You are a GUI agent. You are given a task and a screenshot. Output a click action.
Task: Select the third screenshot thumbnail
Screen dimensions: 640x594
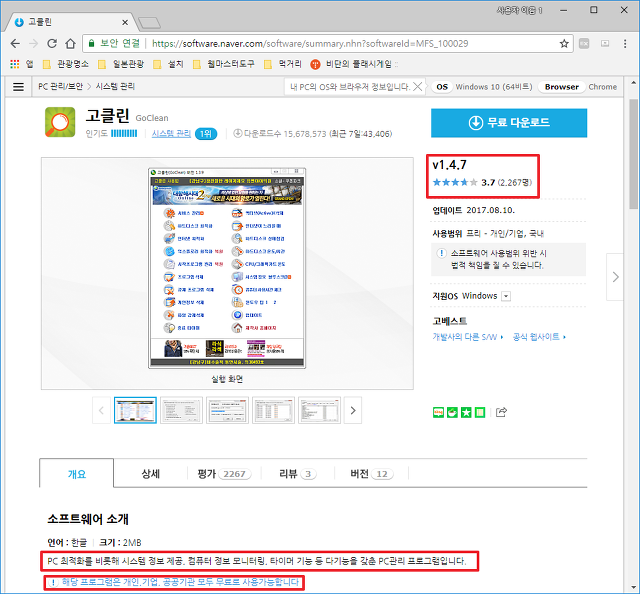(x=227, y=410)
